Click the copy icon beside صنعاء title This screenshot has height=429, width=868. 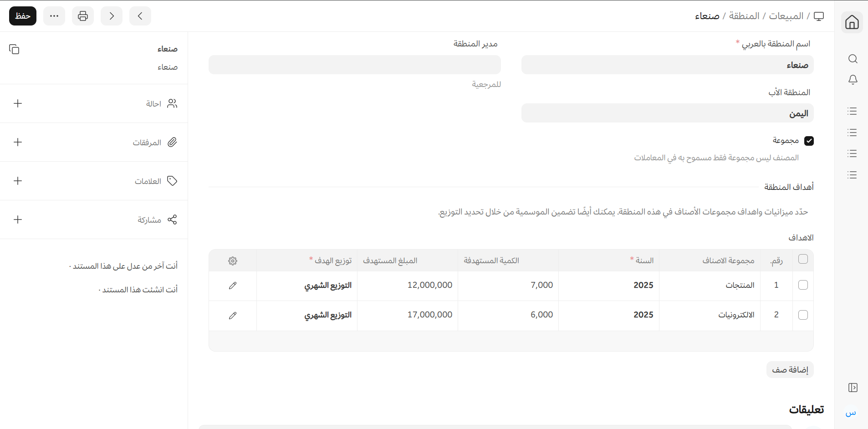(x=14, y=49)
